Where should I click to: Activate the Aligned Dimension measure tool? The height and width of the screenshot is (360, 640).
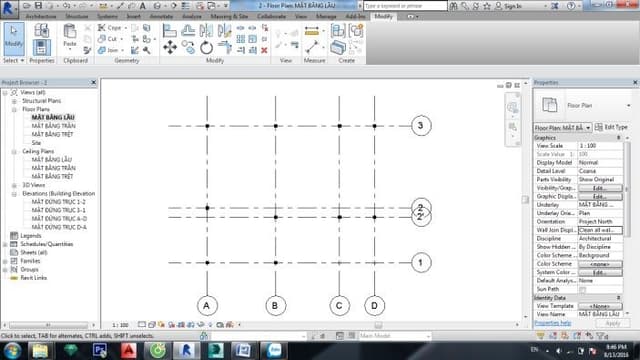point(312,31)
